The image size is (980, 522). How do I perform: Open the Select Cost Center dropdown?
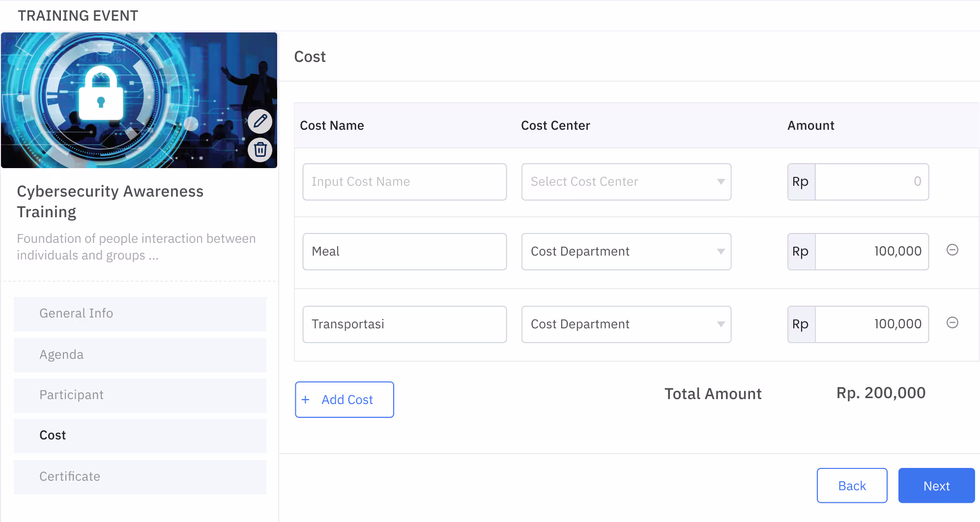626,182
